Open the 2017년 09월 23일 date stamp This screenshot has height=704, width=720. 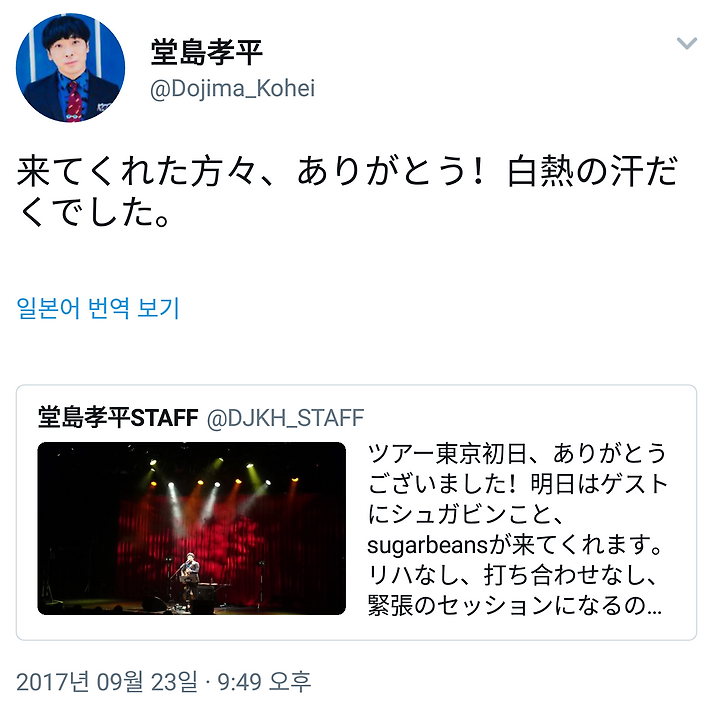coord(107,682)
